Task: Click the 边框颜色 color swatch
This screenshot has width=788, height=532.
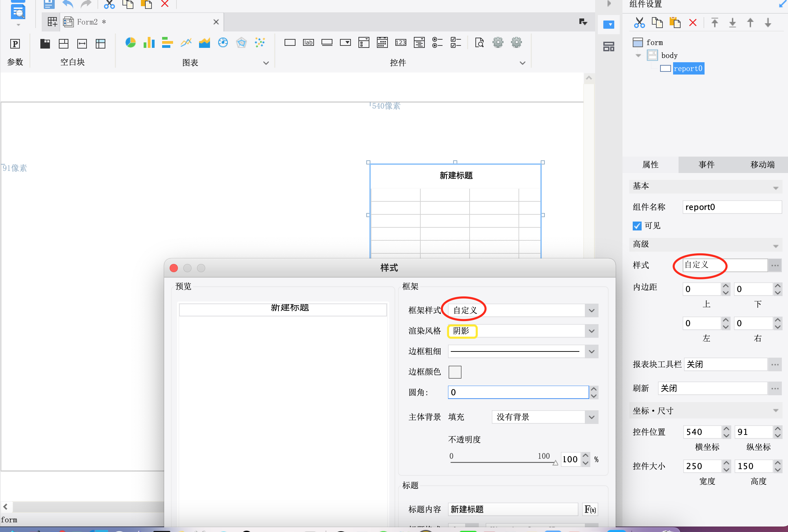Action: pos(455,372)
